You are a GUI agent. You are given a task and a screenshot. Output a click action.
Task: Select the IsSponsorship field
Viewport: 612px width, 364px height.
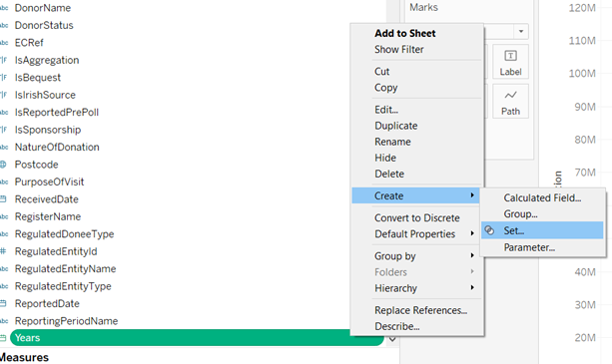tap(48, 130)
